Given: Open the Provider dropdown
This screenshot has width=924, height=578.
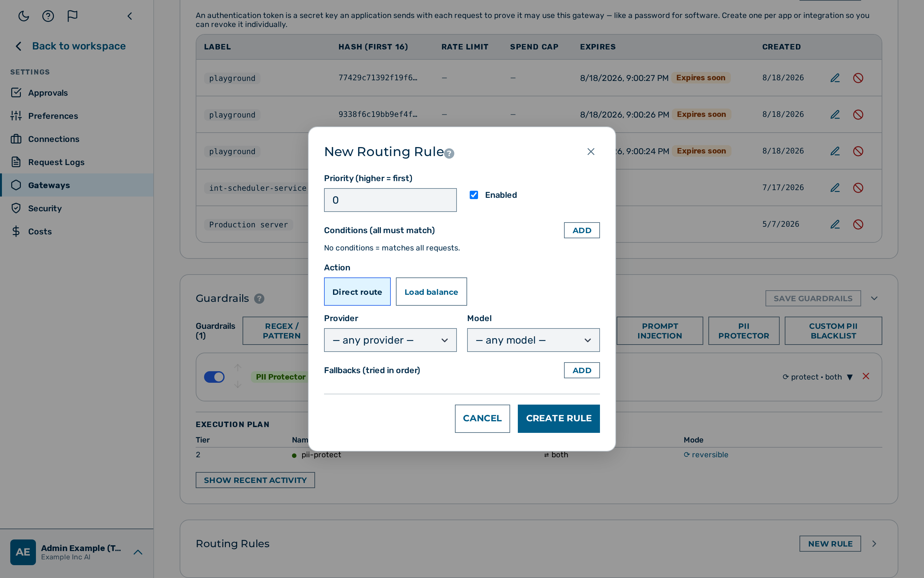Looking at the screenshot, I should point(390,340).
